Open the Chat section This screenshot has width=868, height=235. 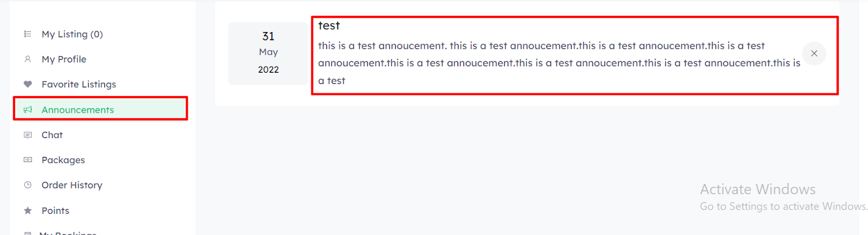(101, 135)
